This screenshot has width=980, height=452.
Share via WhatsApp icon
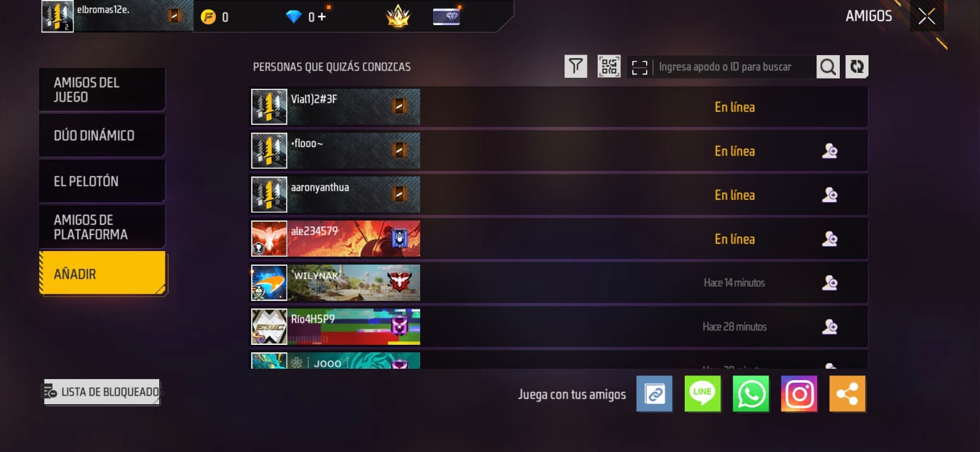(751, 394)
